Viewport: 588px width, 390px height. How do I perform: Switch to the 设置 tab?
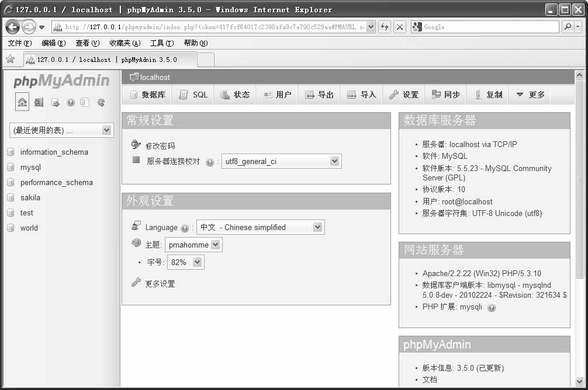[x=403, y=95]
